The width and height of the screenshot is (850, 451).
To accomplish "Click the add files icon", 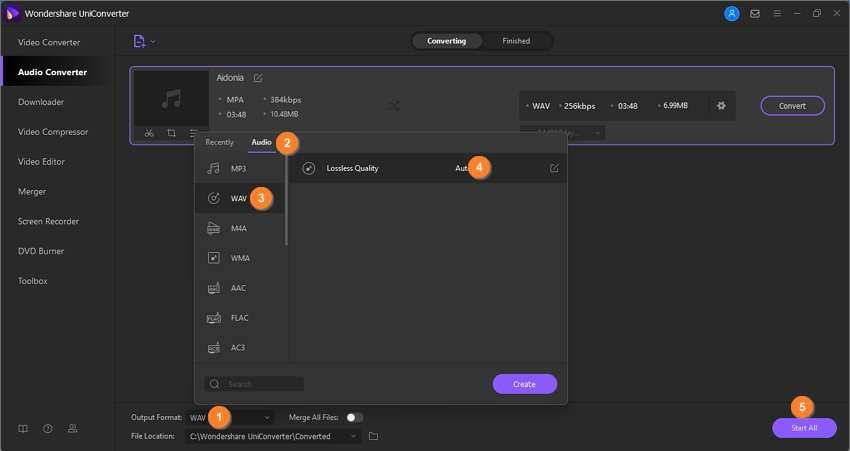I will pyautogui.click(x=139, y=41).
